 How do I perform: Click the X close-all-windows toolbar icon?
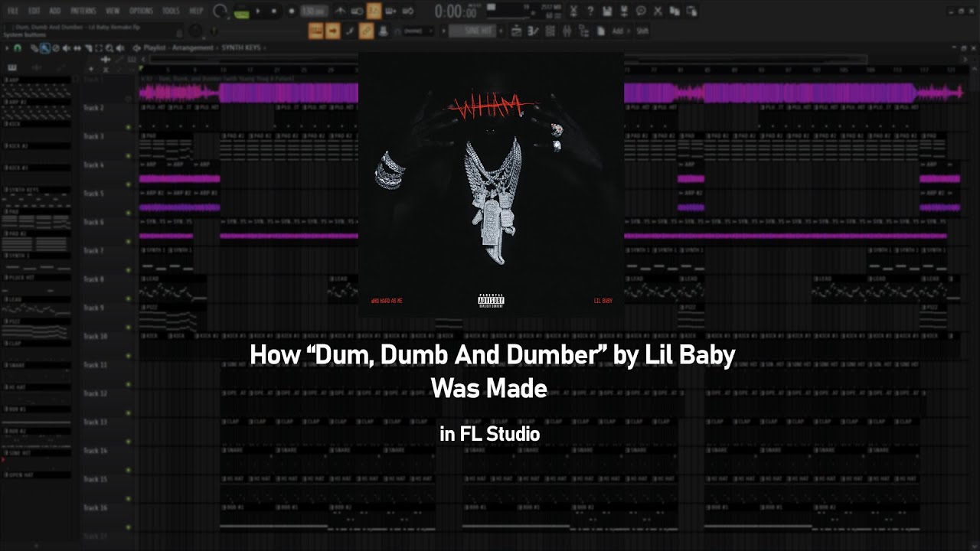tap(658, 11)
